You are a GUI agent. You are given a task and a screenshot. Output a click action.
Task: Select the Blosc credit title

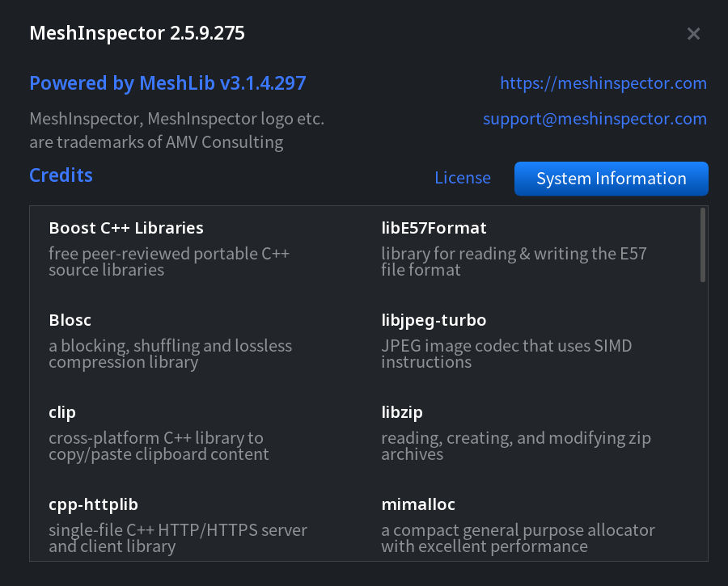coord(70,320)
